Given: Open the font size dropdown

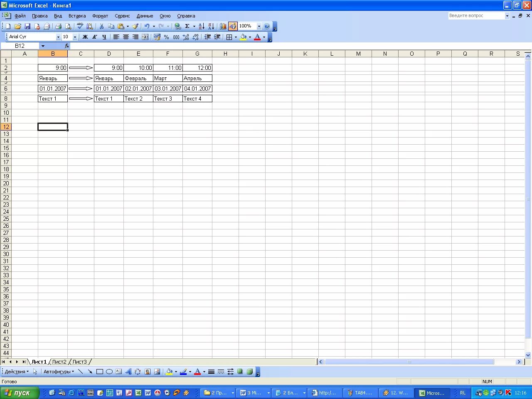Looking at the screenshot, I should (75, 37).
